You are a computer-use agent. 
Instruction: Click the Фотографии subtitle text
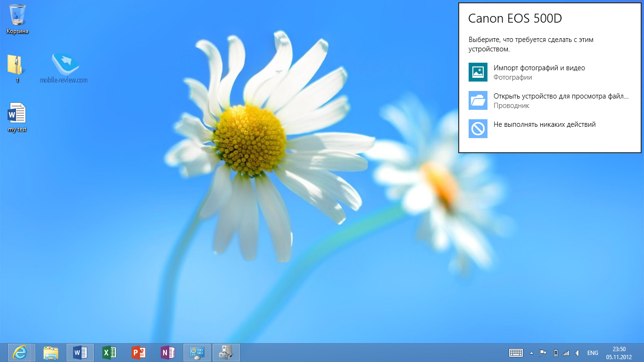(513, 77)
